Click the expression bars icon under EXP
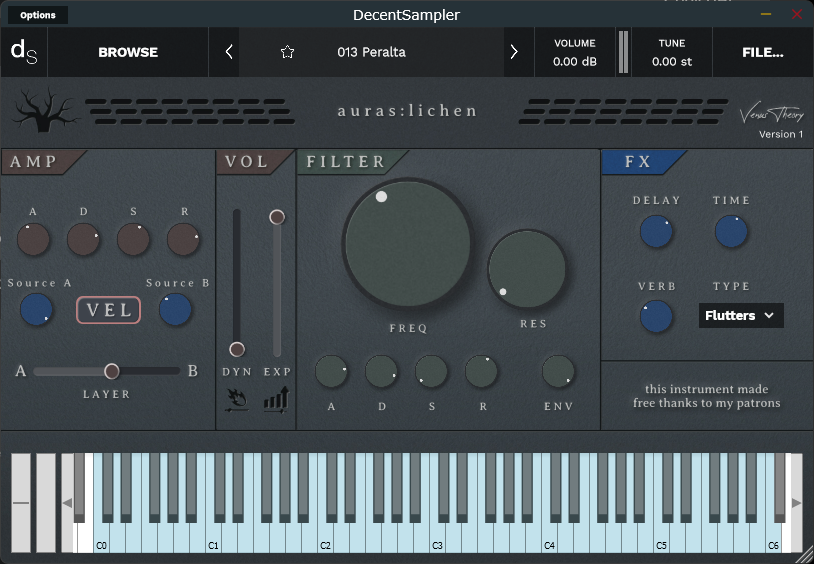 point(276,400)
